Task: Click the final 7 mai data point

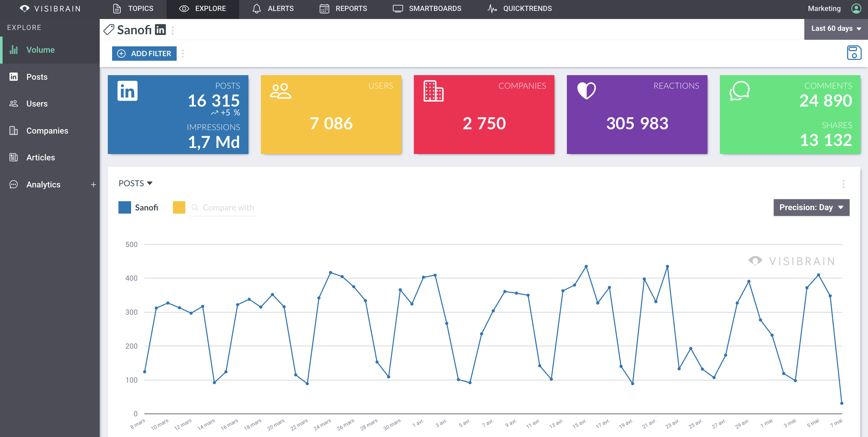Action: pyautogui.click(x=841, y=403)
